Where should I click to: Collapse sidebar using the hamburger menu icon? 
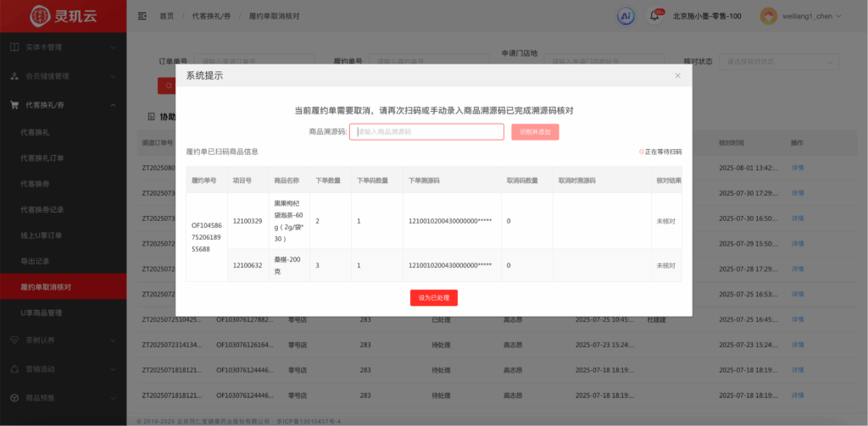coord(142,16)
